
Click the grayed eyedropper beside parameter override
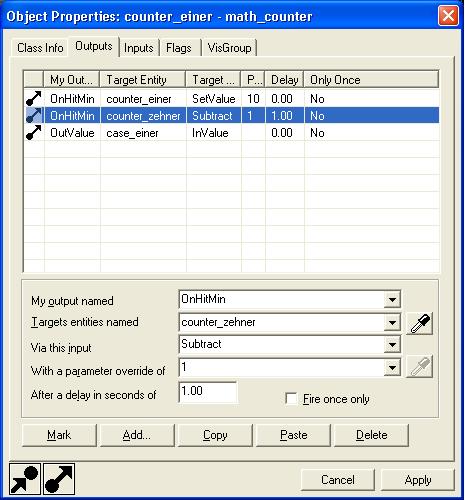[419, 366]
